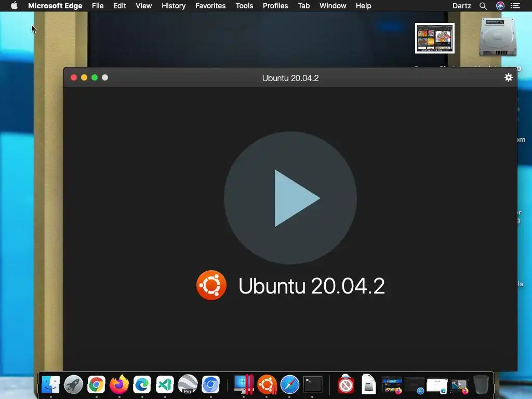Viewport: 532px width, 399px height.
Task: Click the red alarm clock app icon in the Dock
Action: pos(345,384)
